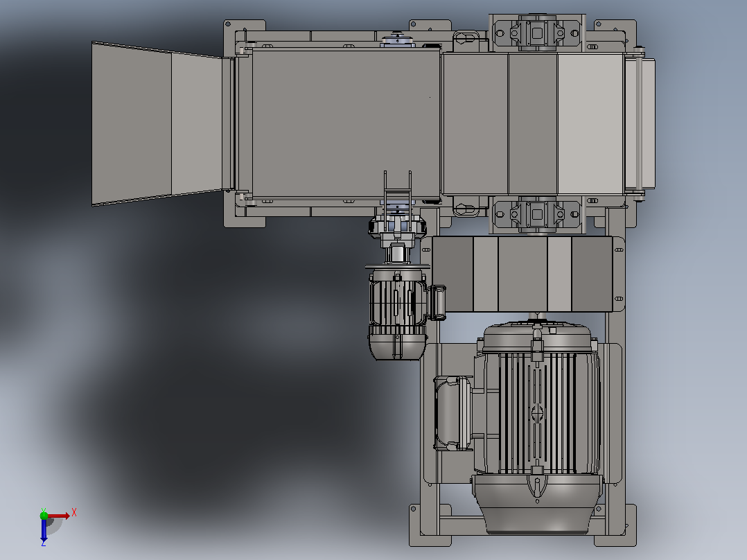Select the small gear motor's finned body
The width and height of the screenshot is (747, 560).
click(397, 301)
